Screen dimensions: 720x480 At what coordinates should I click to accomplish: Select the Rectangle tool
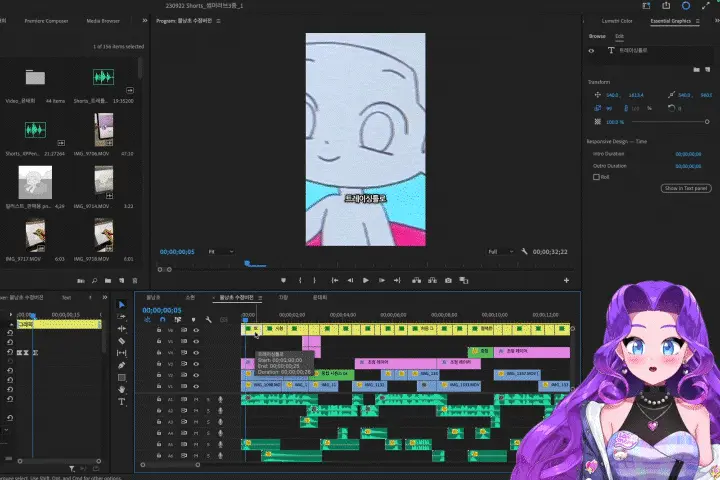[x=121, y=378]
